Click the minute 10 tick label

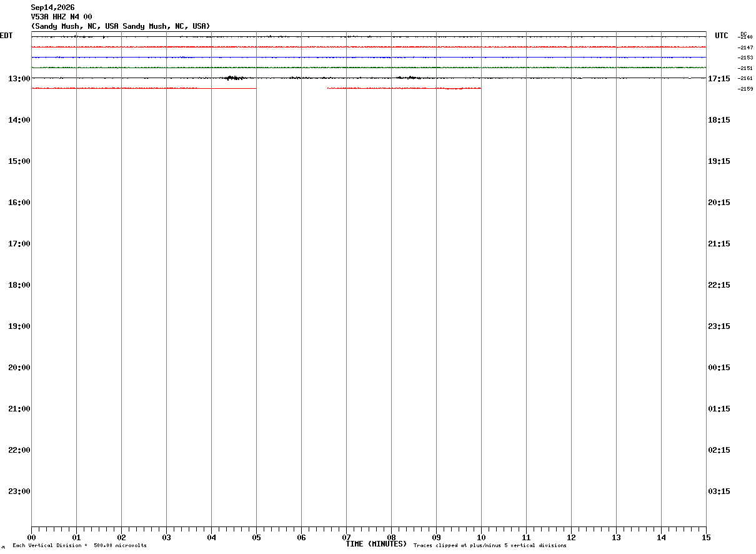click(x=481, y=538)
